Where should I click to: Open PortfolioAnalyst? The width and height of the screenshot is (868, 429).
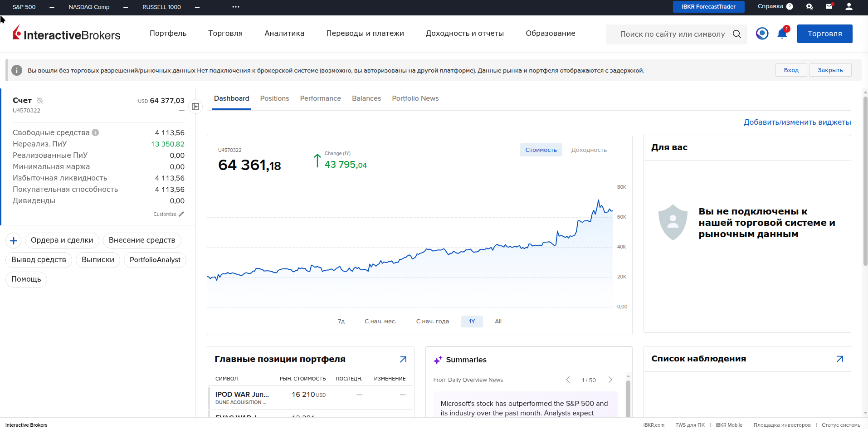155,260
